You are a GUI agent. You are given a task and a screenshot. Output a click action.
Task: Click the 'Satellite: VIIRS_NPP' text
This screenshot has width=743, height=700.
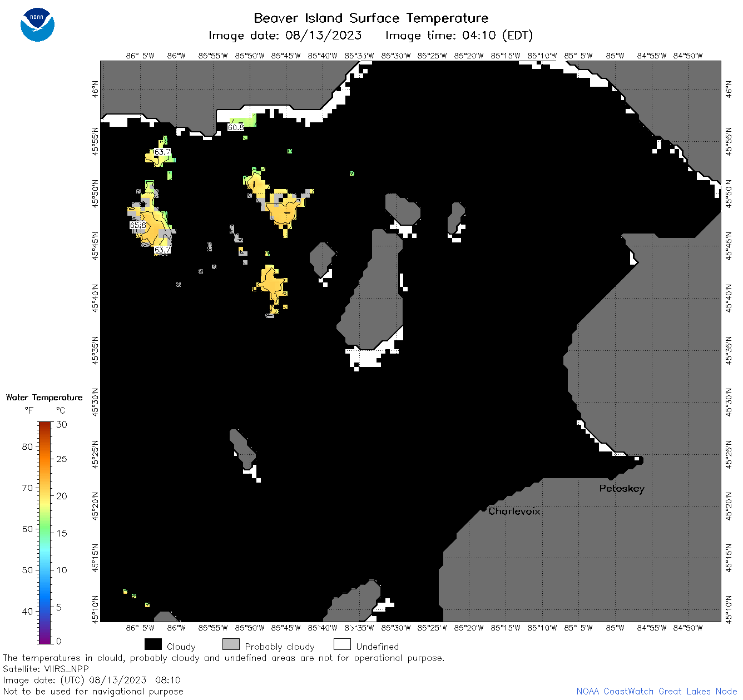pyautogui.click(x=46, y=669)
